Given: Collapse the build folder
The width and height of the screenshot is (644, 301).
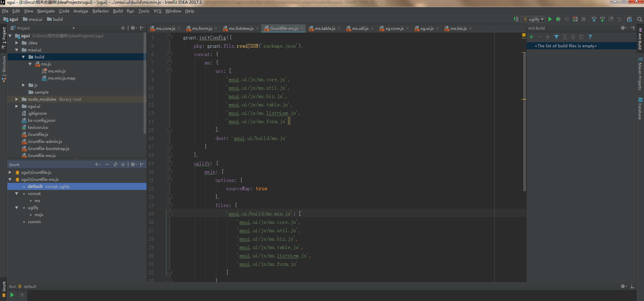Looking at the screenshot, I should [x=23, y=57].
